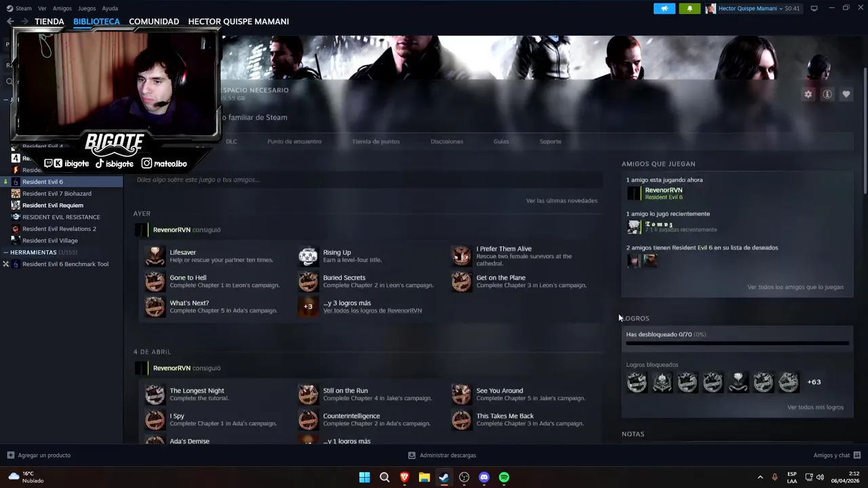The height and width of the screenshot is (488, 868).
Task: Click the Gone to Hell achievement icon
Action: pos(155,281)
